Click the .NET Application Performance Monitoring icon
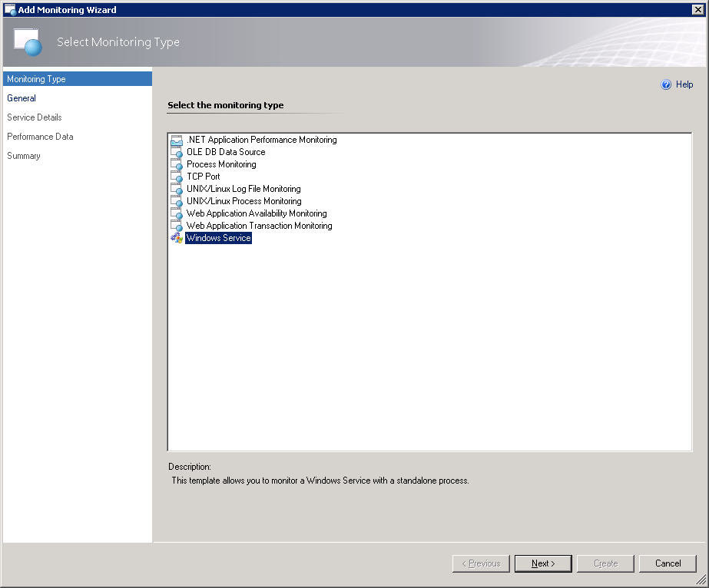Screen dimensions: 709x588 tap(176, 140)
